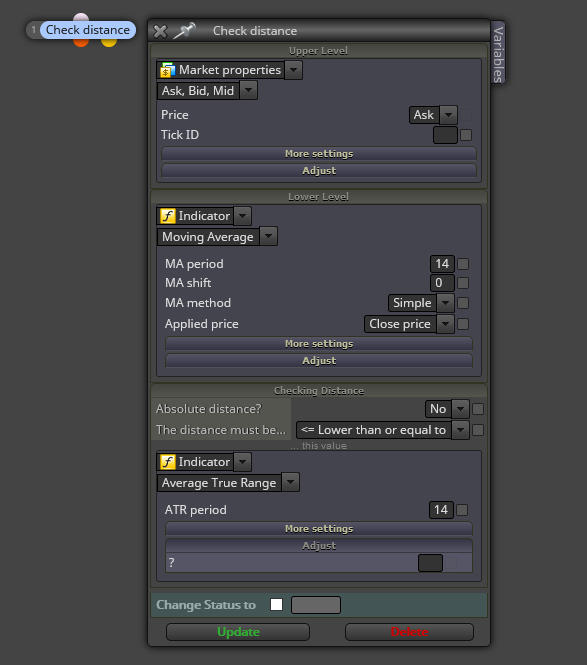Viewport: 587px width, 665px height.
Task: Toggle the Price row checkbox
Action: [x=466, y=115]
